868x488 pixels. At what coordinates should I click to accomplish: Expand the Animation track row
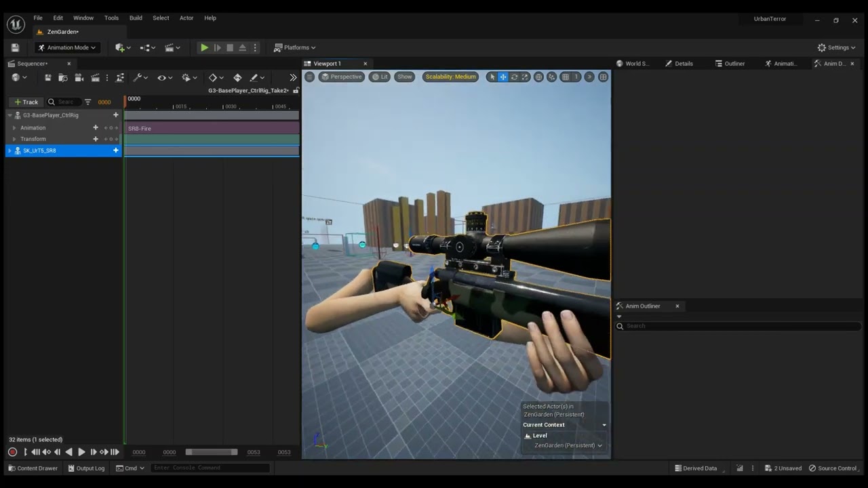14,127
